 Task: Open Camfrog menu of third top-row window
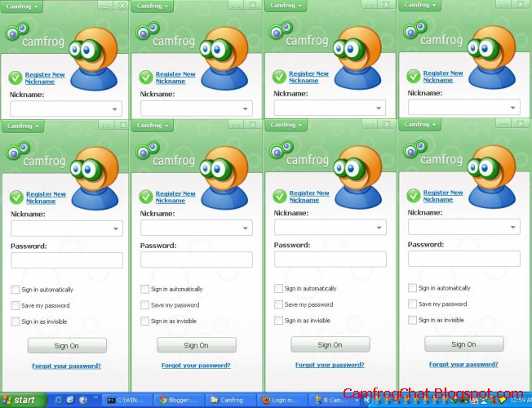tap(286, 6)
